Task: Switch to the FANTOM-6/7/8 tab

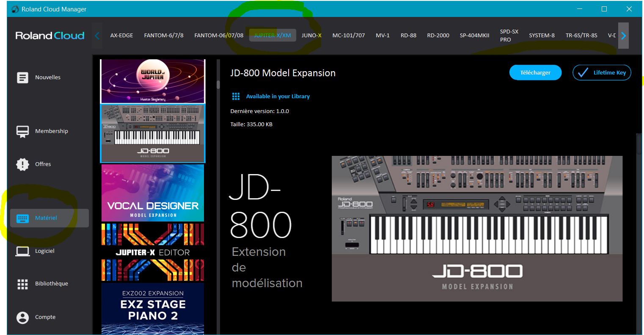Action: [164, 36]
